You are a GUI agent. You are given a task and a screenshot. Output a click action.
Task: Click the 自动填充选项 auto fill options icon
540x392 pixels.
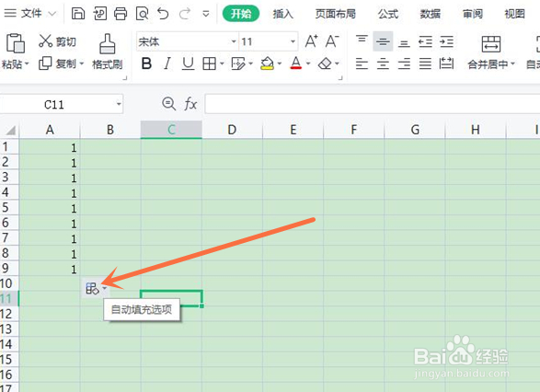pos(96,289)
